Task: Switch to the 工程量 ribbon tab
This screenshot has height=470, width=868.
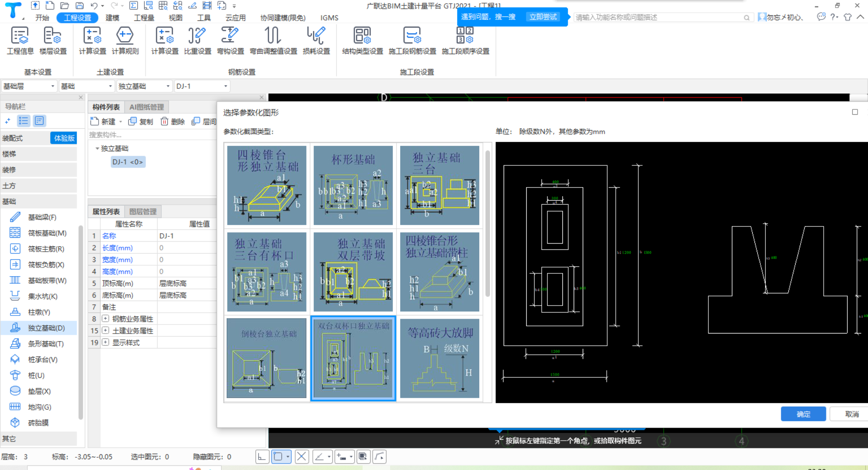Action: (x=144, y=18)
